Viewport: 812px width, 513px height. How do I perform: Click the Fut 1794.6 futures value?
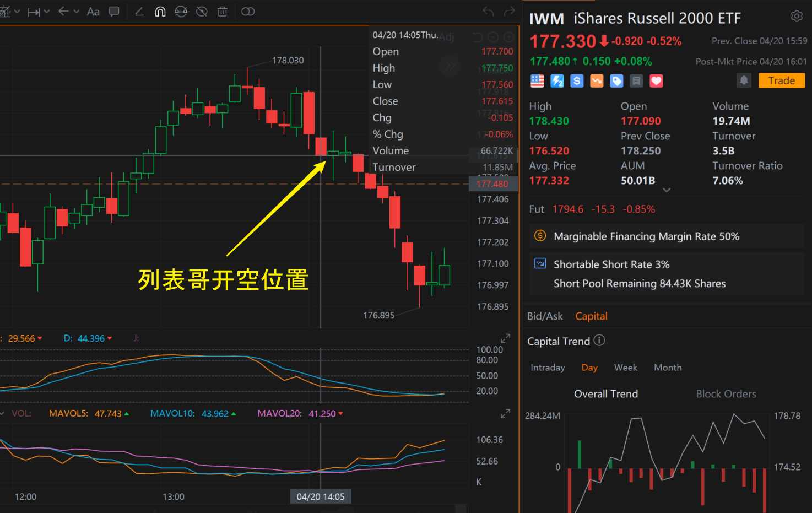[568, 209]
